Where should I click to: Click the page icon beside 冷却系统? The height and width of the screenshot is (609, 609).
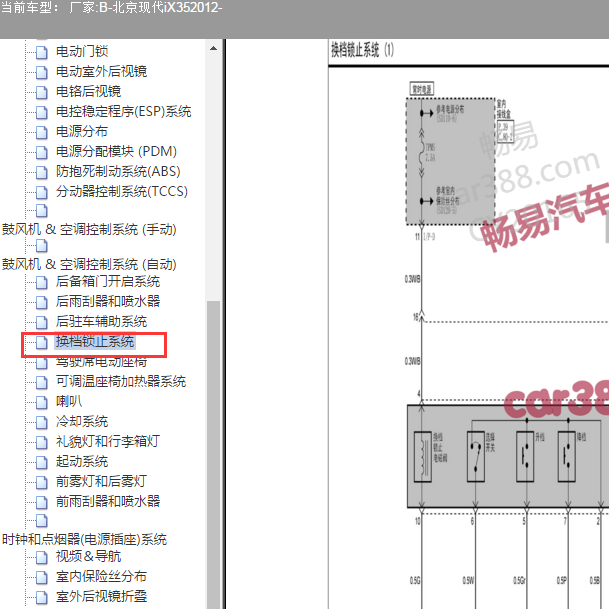[x=42, y=422]
